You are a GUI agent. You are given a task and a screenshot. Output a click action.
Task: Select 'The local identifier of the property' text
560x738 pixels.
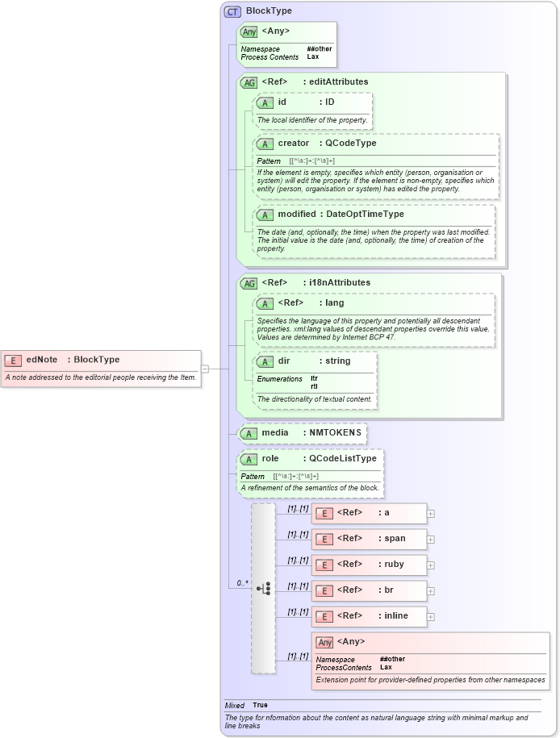(312, 120)
